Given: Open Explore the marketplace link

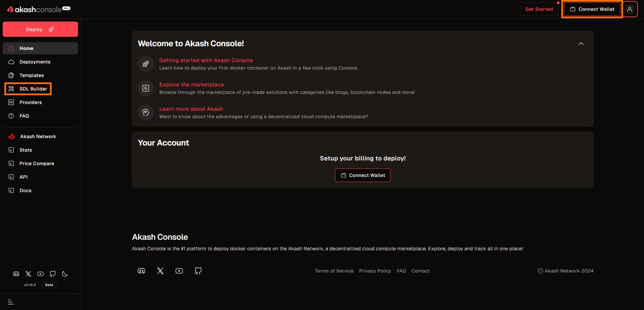Looking at the screenshot, I should point(191,84).
